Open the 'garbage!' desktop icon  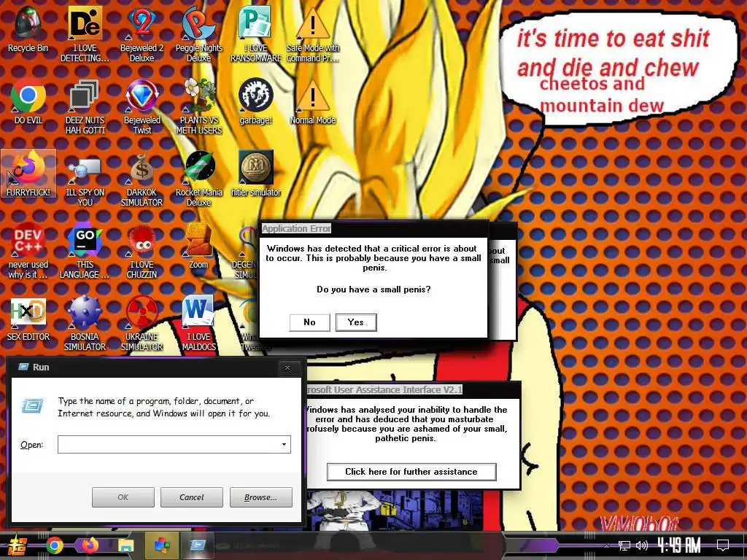256,101
